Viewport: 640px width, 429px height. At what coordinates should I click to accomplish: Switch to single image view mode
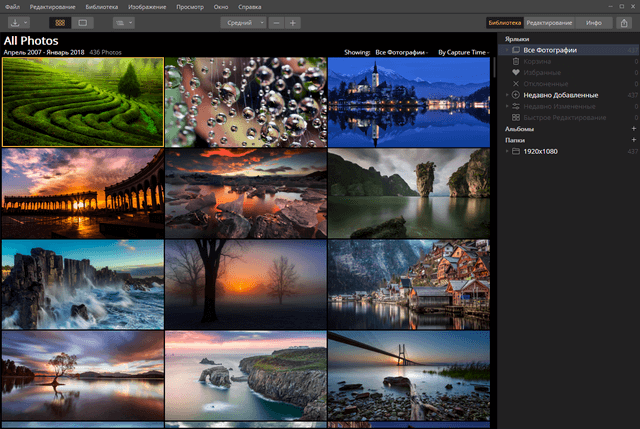point(82,22)
